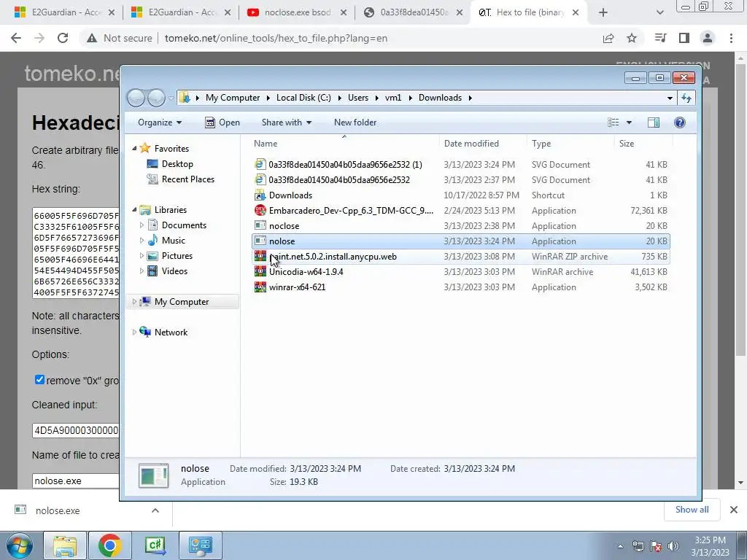Open Chrome from the taskbar
747x560 pixels.
(109, 545)
